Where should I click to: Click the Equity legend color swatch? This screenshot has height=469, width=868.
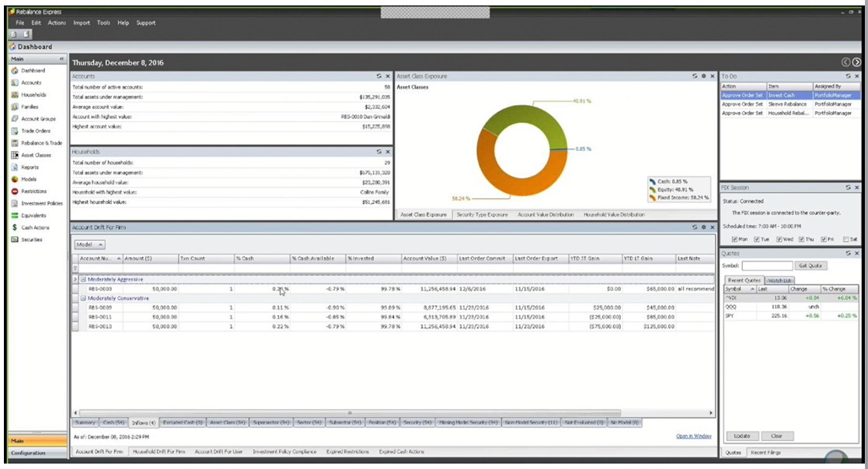[x=653, y=190]
